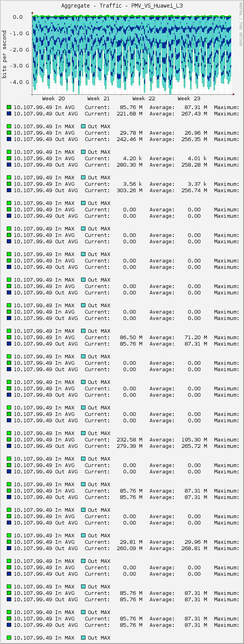Click the Average value 256.74 M

click(194, 191)
